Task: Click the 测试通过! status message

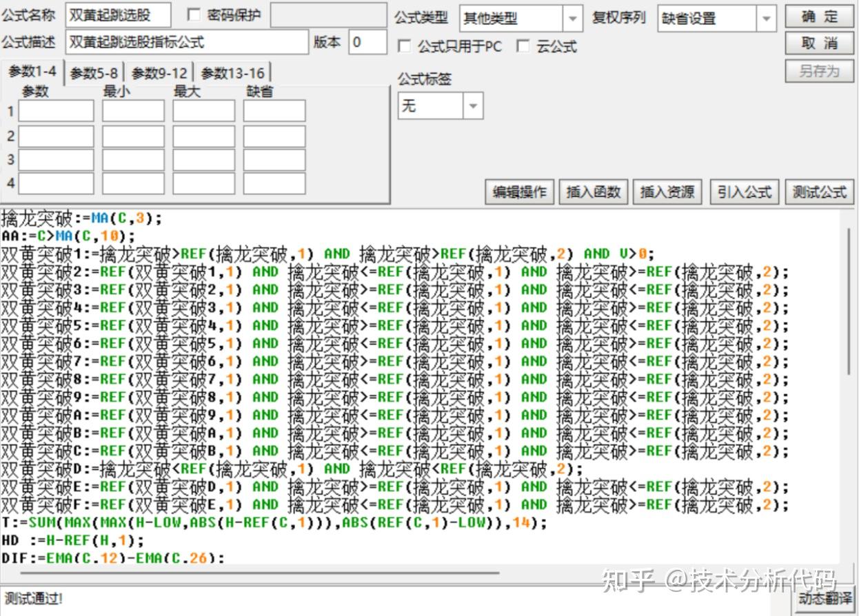Action: pos(33,598)
